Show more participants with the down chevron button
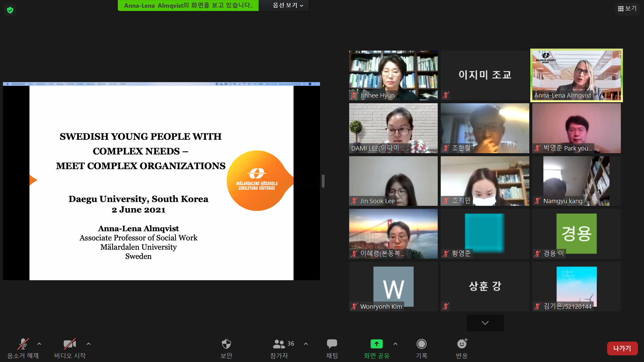The image size is (644, 362). tap(485, 323)
